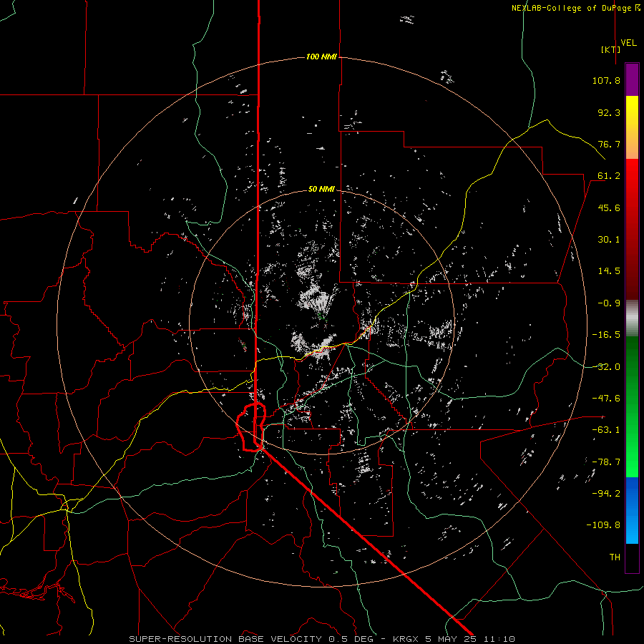Select the 45.6 scale value
The height and width of the screenshot is (644, 644).
(609, 208)
